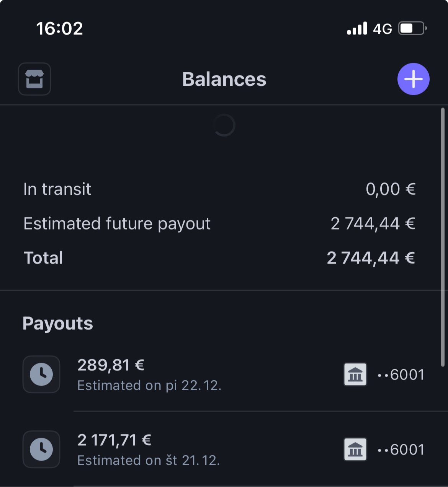The image size is (448, 487).
Task: Click the loading spinner below header
Action: pos(224,125)
